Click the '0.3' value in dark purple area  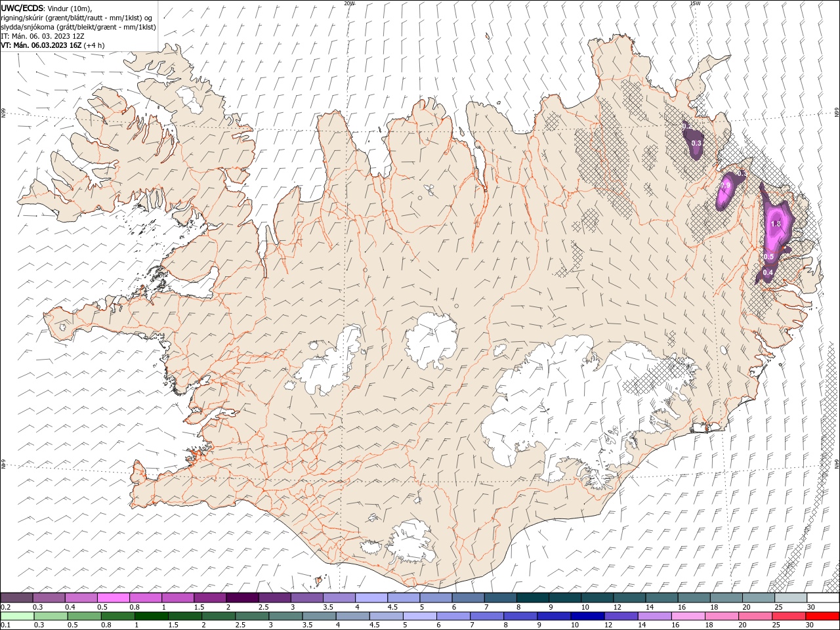pyautogui.click(x=696, y=143)
